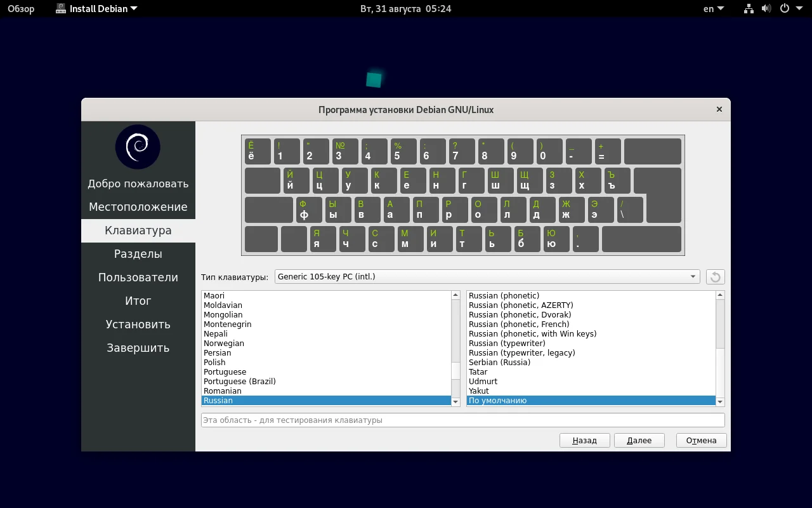This screenshot has height=508, width=812.
Task: Click the volume icon in the top bar
Action: [x=766, y=8]
